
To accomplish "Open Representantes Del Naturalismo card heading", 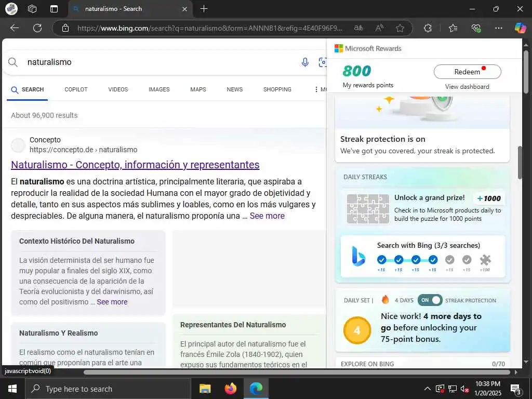I will coord(233,325).
